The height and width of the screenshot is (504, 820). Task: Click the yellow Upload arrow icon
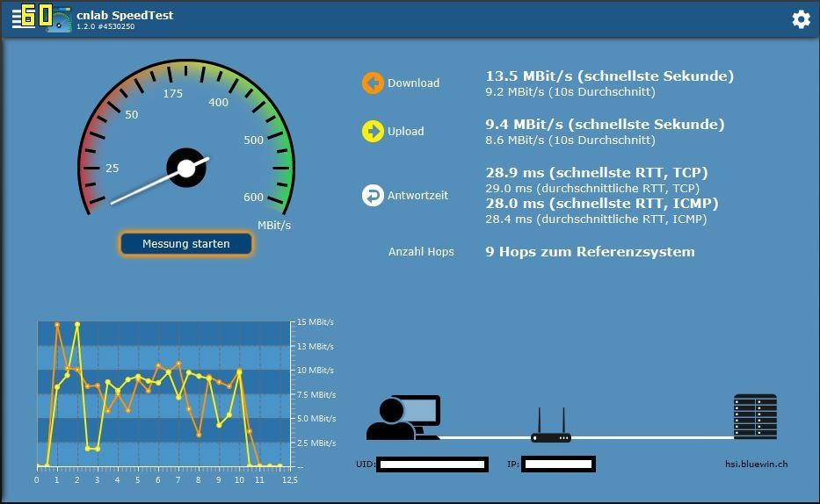[x=373, y=131]
